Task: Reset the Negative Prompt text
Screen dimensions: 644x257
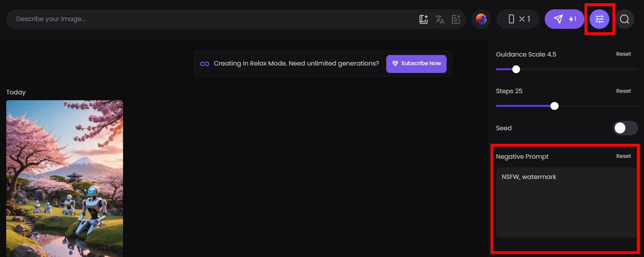Action: click(623, 156)
